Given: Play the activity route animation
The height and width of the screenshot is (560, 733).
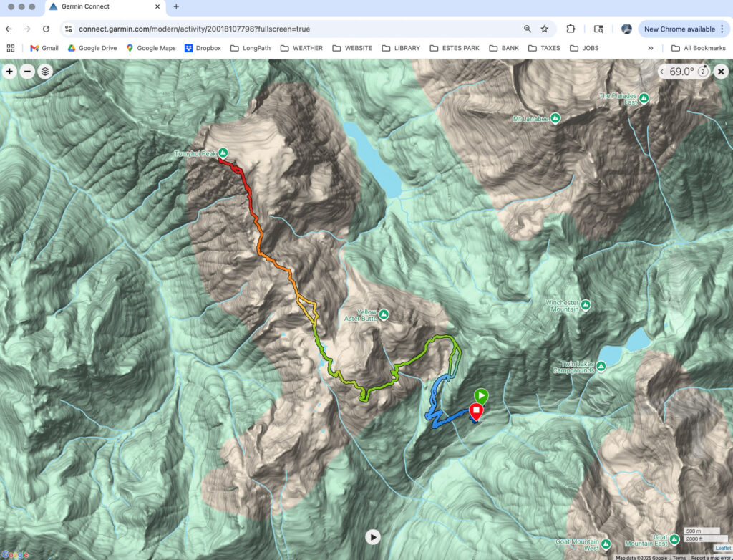Looking at the screenshot, I should 372,536.
